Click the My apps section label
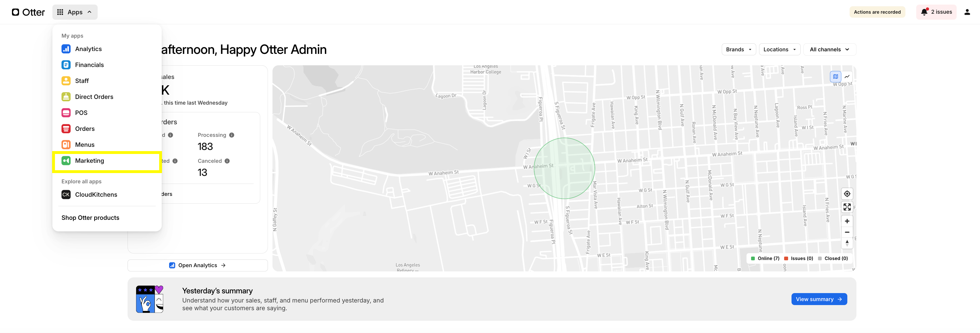Viewport: 980px width, 333px height. coord(72,36)
